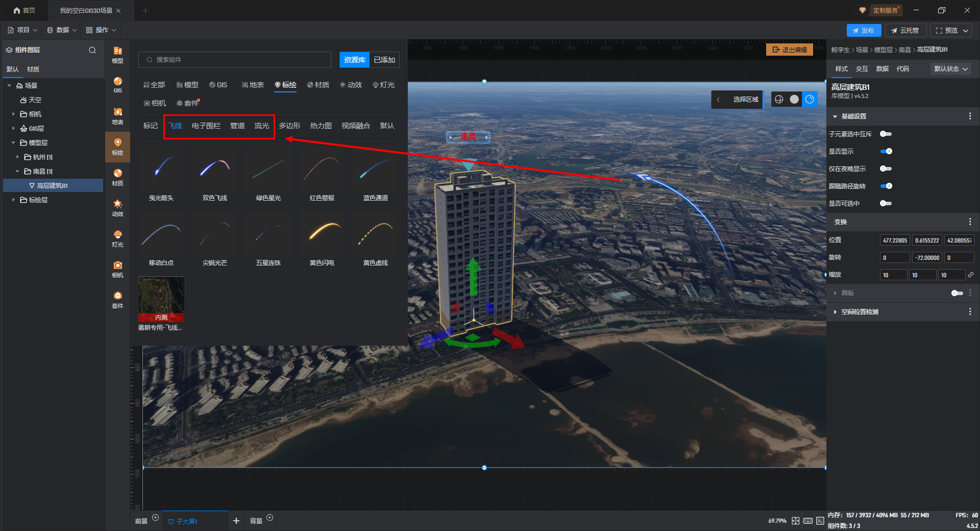Select the globe view mode icon
Image resolution: width=980 pixels, height=531 pixels.
pyautogui.click(x=779, y=99)
